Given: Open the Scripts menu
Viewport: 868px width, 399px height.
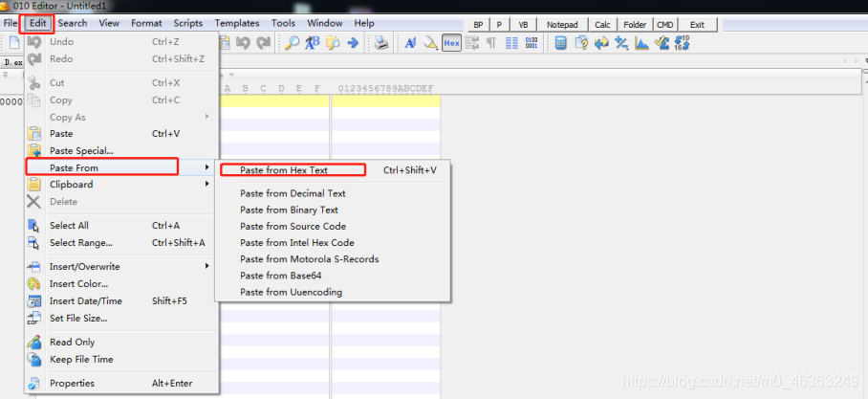Looking at the screenshot, I should pos(188,23).
